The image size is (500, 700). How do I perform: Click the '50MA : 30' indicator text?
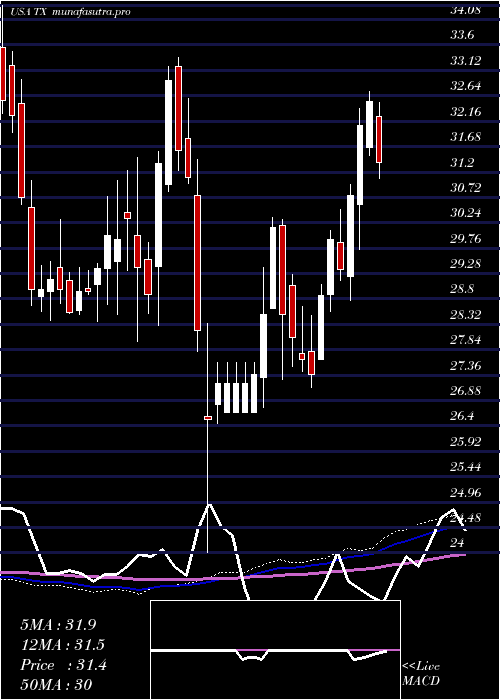click(56, 685)
